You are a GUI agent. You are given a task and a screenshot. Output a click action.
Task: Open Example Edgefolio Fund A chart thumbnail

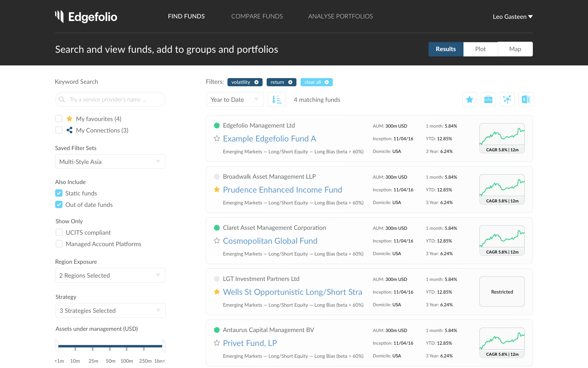pos(502,138)
